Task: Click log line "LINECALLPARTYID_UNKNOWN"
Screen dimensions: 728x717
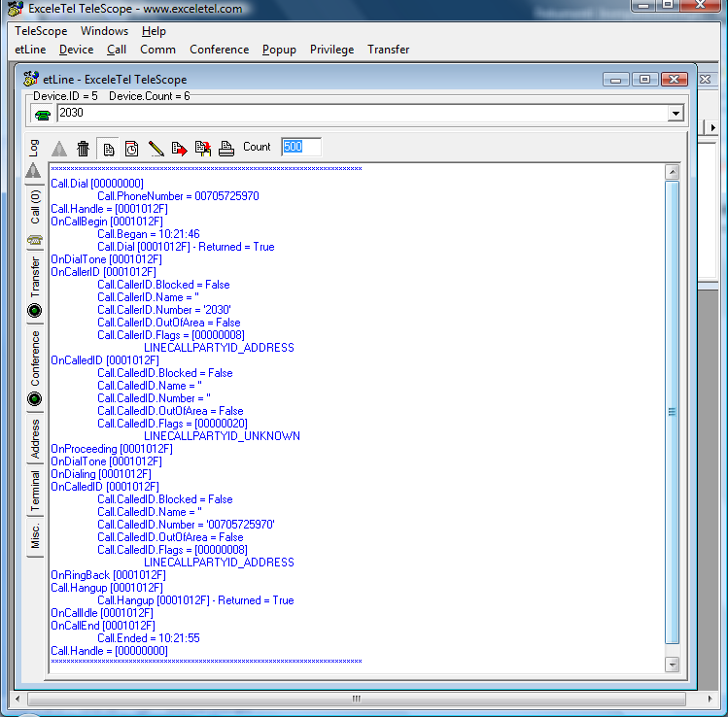Action: (x=222, y=436)
